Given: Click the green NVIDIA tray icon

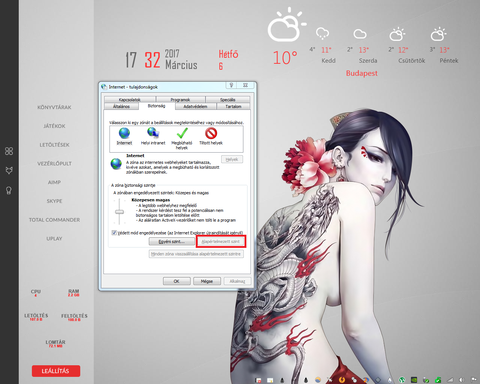Looking at the screenshot, I should [414, 380].
